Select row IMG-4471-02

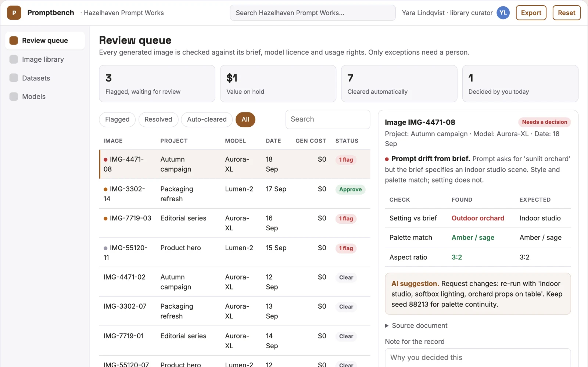[234, 282]
